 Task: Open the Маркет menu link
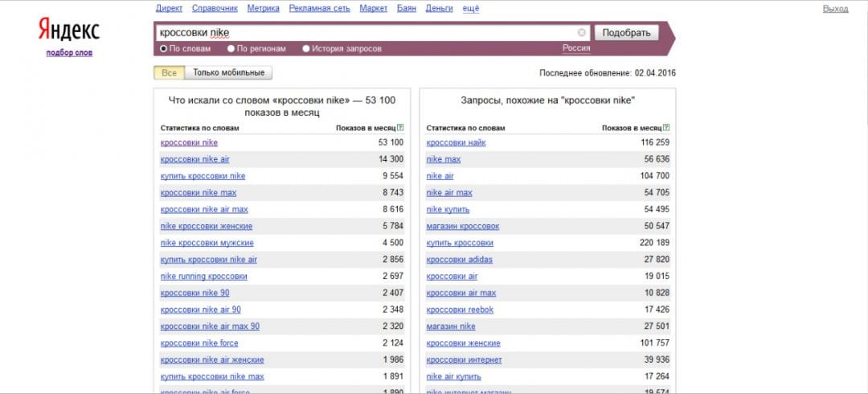coord(374,8)
